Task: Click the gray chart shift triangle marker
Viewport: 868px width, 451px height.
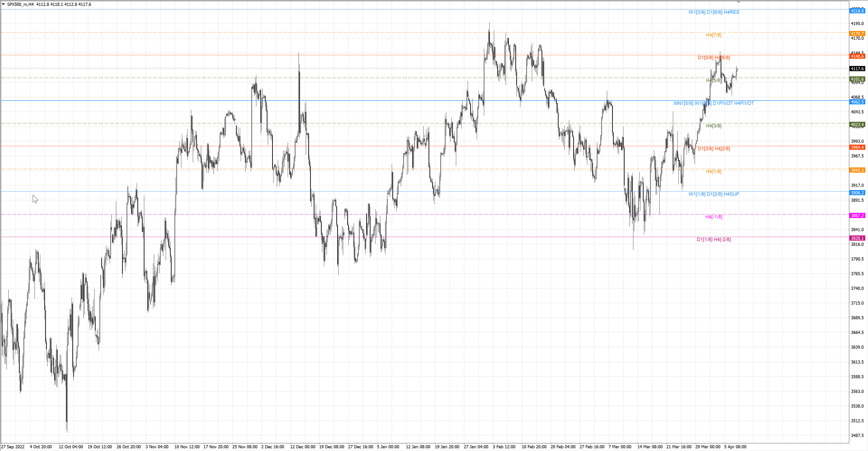Action: [739, 2]
